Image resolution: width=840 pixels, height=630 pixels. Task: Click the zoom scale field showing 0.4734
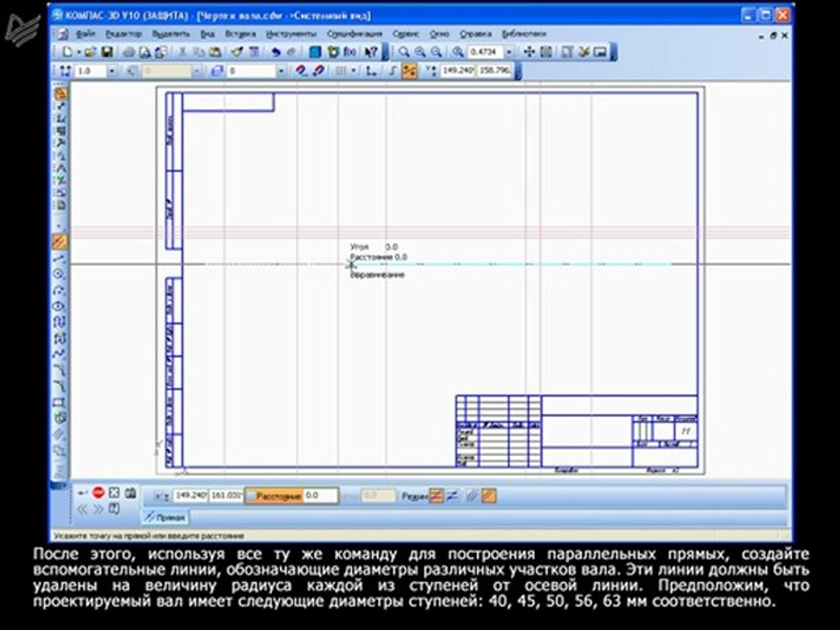pyautogui.click(x=486, y=52)
